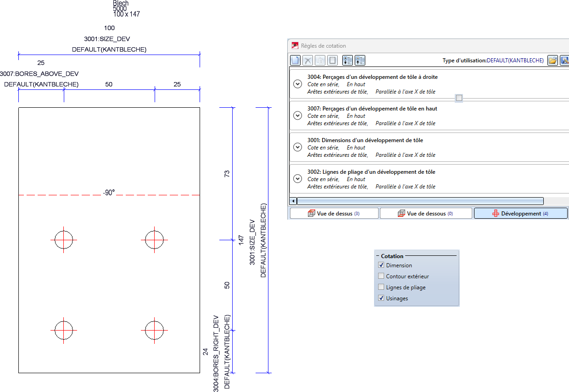Viewport: 569px width, 392px height.
Task: Expand rule 3007 Perçages en haut
Action: tap(297, 116)
